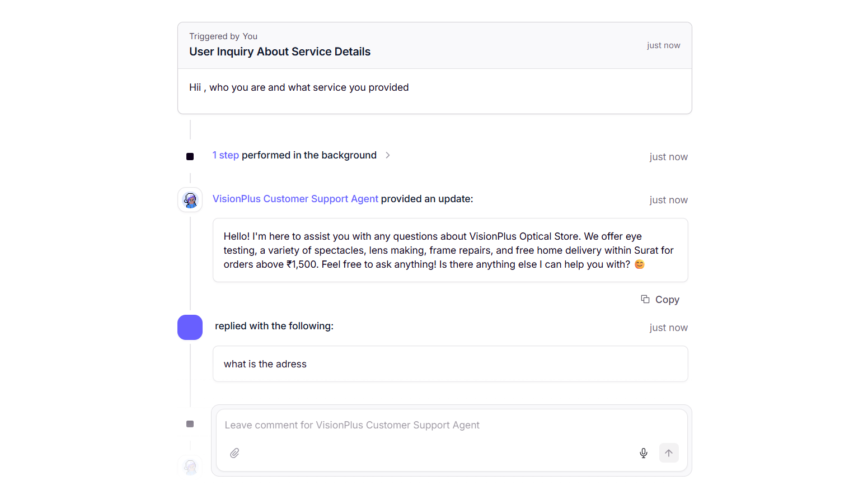Click 'just now' timestamp beside background step

click(668, 157)
